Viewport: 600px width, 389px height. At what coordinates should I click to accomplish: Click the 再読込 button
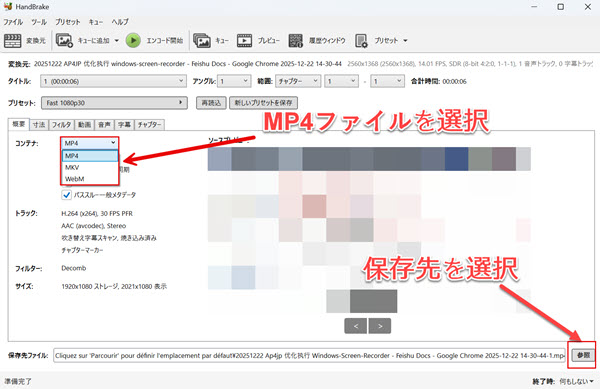click(211, 103)
